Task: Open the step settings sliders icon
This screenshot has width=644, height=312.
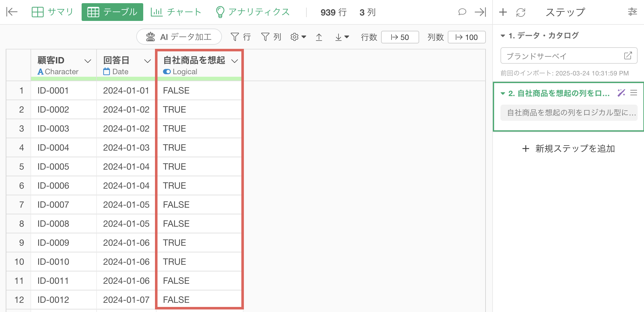Action: tap(632, 12)
